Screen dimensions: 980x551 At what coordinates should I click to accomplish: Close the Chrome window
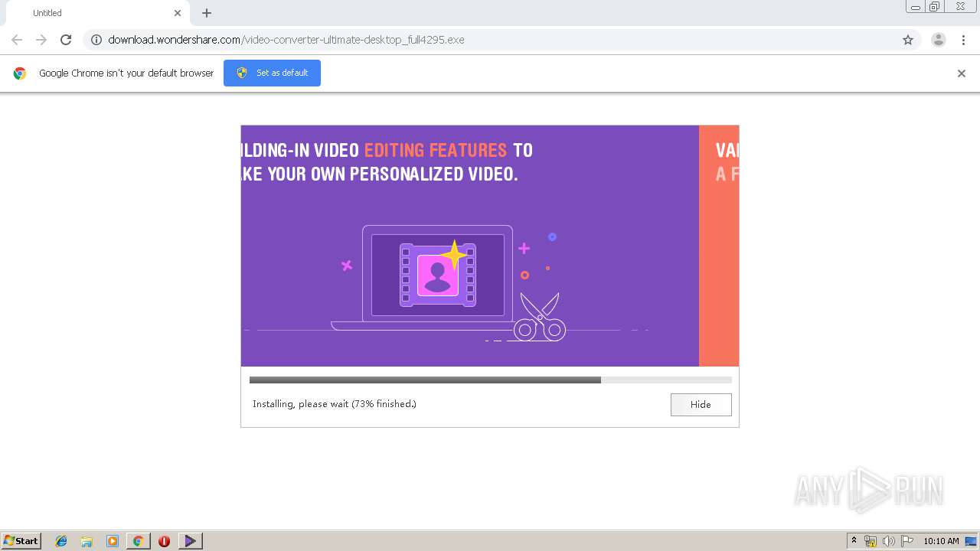[x=961, y=7]
